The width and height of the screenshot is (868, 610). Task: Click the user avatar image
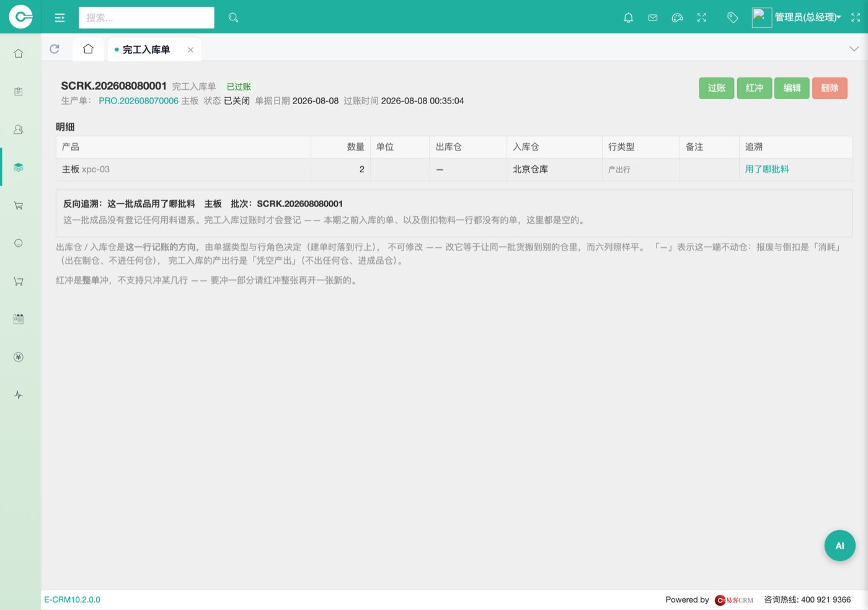click(x=761, y=17)
